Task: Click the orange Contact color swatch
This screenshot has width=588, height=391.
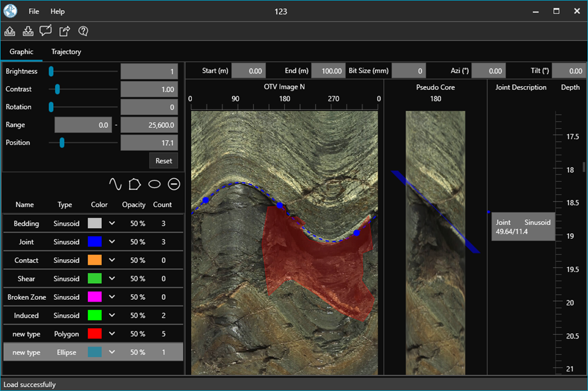Action: click(95, 260)
